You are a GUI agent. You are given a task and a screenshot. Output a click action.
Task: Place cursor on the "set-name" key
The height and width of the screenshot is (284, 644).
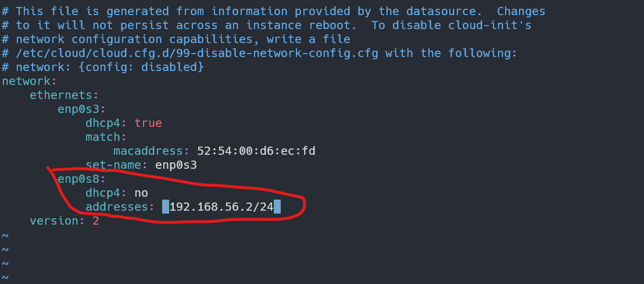click(113, 165)
